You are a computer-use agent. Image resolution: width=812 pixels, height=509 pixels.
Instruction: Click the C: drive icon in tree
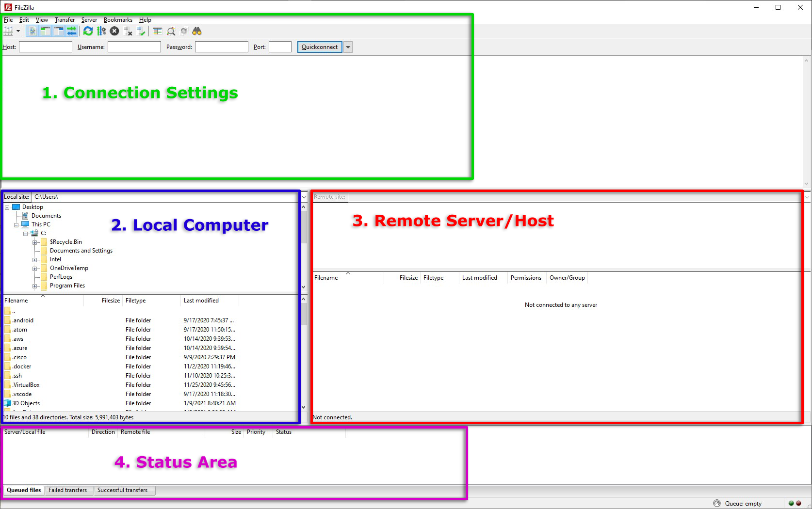(34, 233)
